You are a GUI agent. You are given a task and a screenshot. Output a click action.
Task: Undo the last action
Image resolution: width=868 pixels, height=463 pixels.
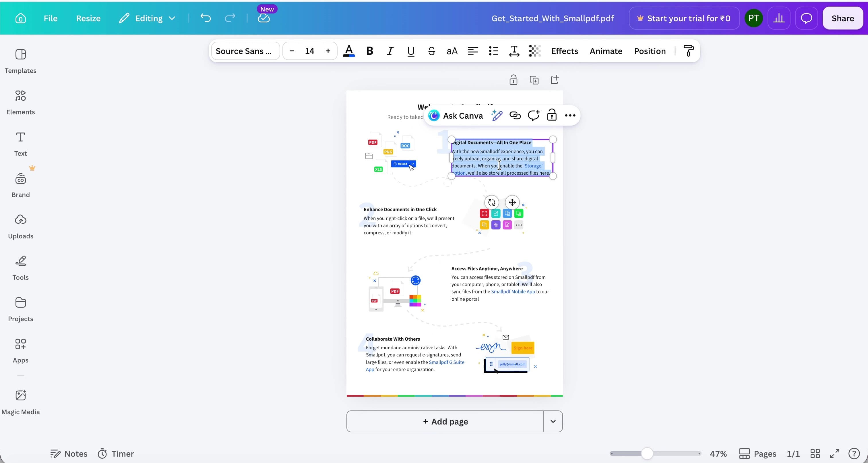206,18
